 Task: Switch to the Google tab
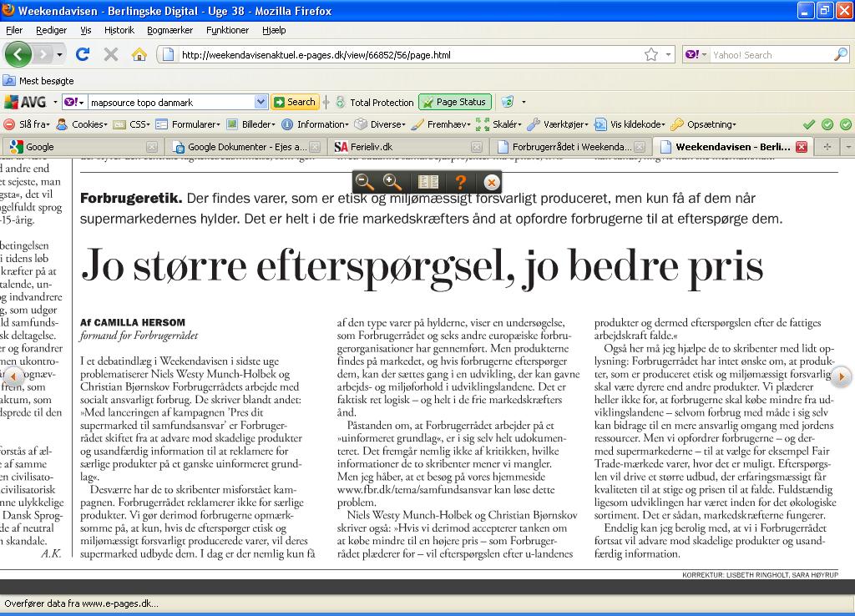82,147
